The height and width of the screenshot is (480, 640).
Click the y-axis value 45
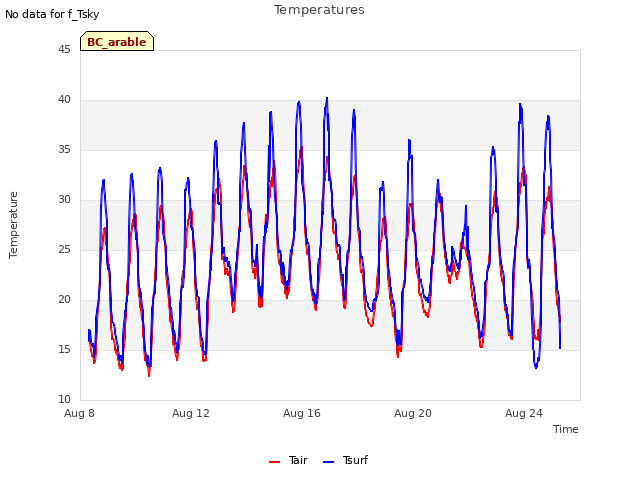click(64, 49)
